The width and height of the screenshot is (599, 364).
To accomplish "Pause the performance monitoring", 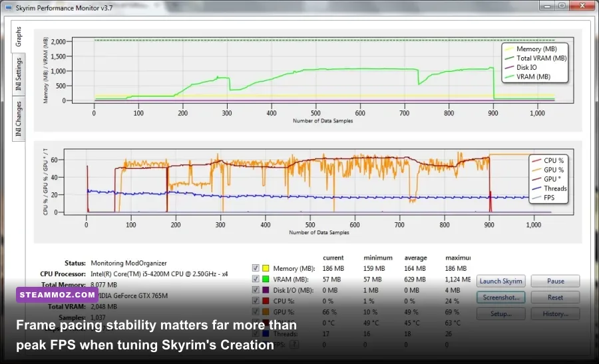I will (x=556, y=281).
